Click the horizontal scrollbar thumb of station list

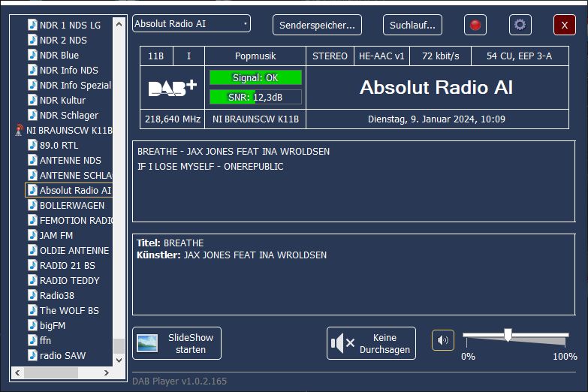tap(51, 373)
